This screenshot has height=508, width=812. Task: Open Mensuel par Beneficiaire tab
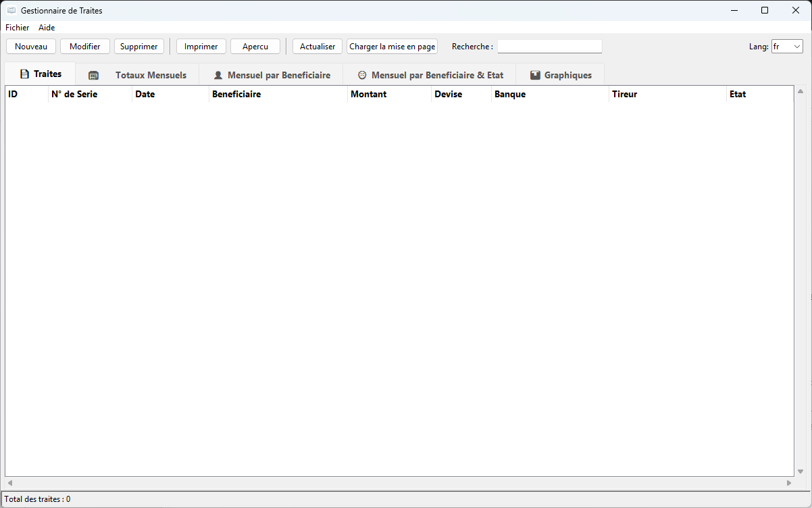tap(272, 76)
